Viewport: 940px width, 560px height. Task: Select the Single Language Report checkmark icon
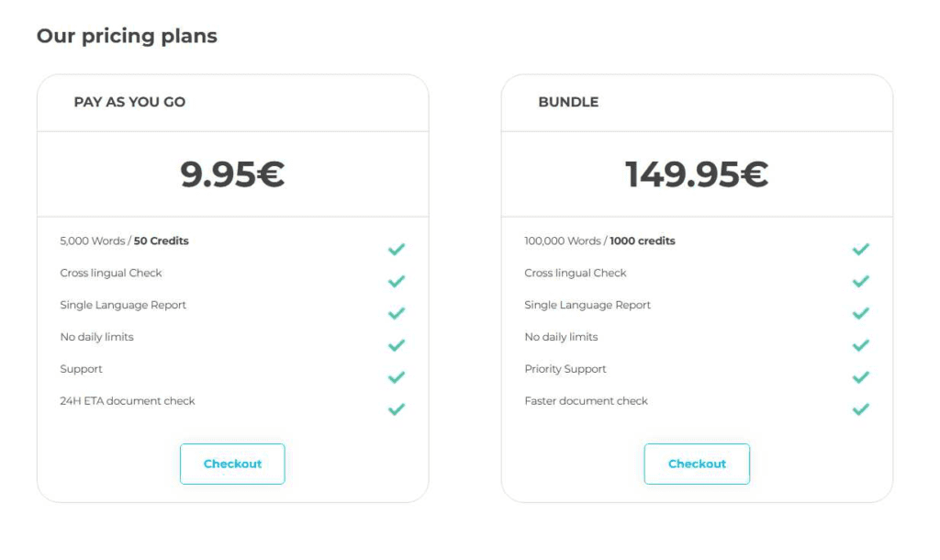click(397, 313)
